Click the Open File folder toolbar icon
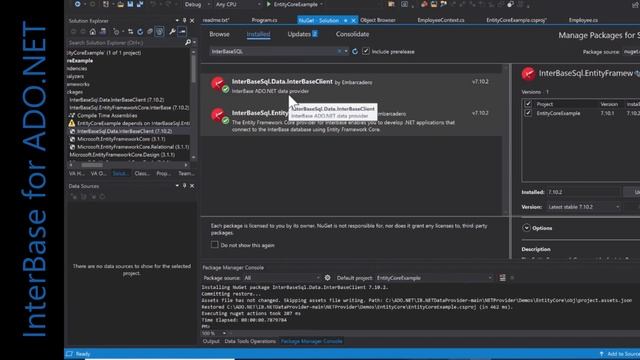 [120, 4]
